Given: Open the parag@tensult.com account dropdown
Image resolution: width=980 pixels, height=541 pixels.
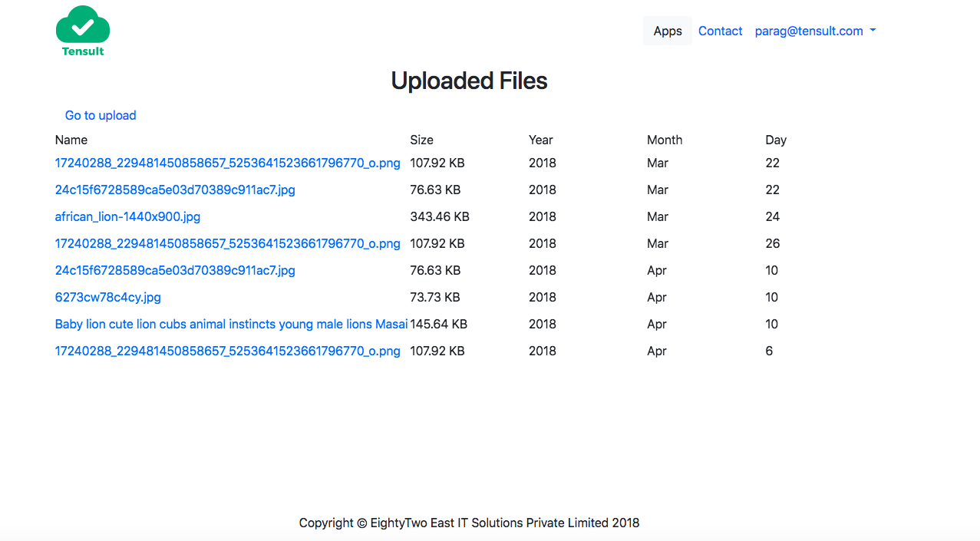Looking at the screenshot, I should pyautogui.click(x=807, y=31).
